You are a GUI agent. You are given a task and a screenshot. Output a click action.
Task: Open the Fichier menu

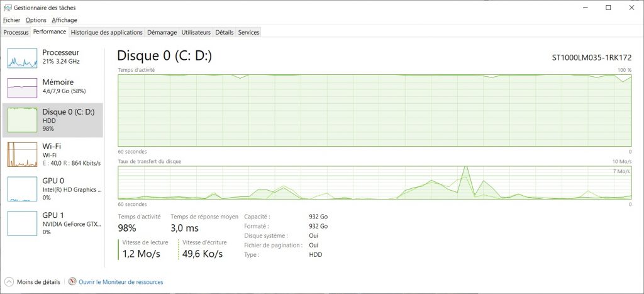coord(11,20)
